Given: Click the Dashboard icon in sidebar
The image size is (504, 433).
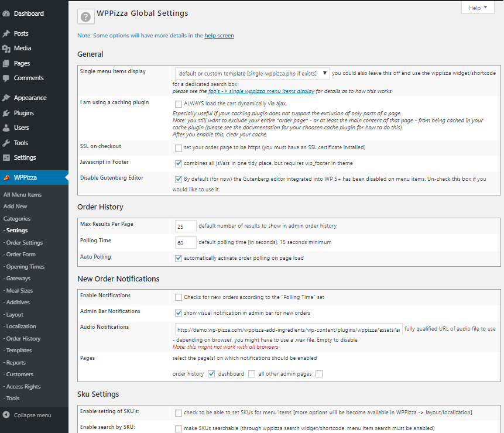Looking at the screenshot, I should pos(6,13).
